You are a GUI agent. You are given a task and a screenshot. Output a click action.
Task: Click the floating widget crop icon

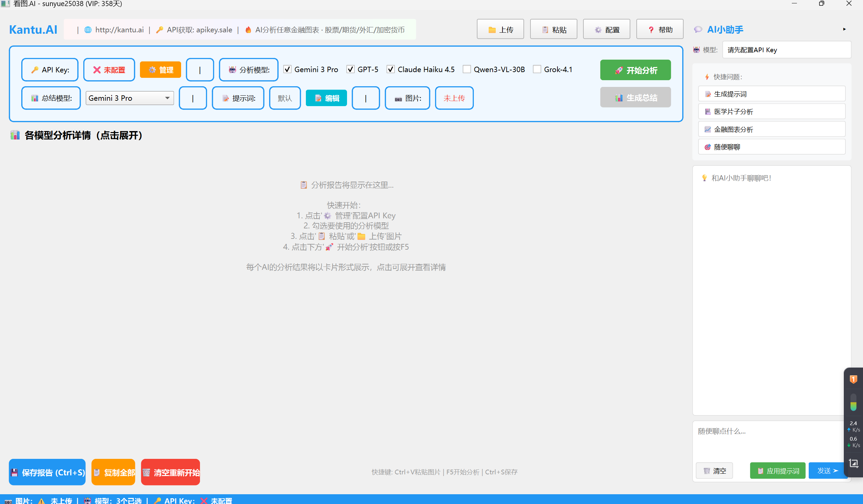[854, 463]
